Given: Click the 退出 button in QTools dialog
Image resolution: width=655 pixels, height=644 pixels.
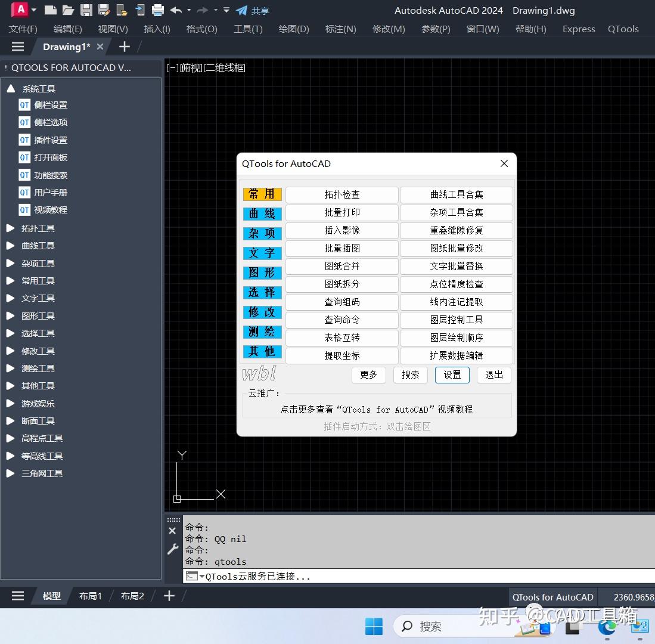Looking at the screenshot, I should coord(493,375).
